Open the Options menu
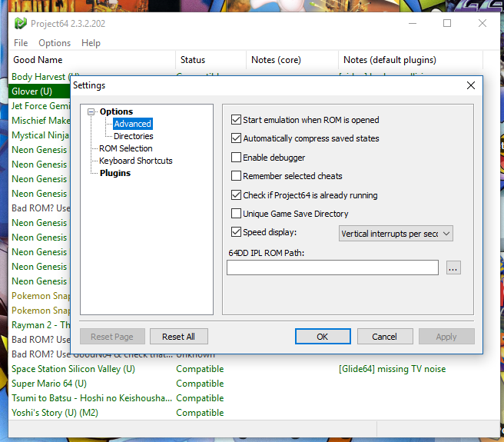The height and width of the screenshot is (442, 504). (55, 43)
